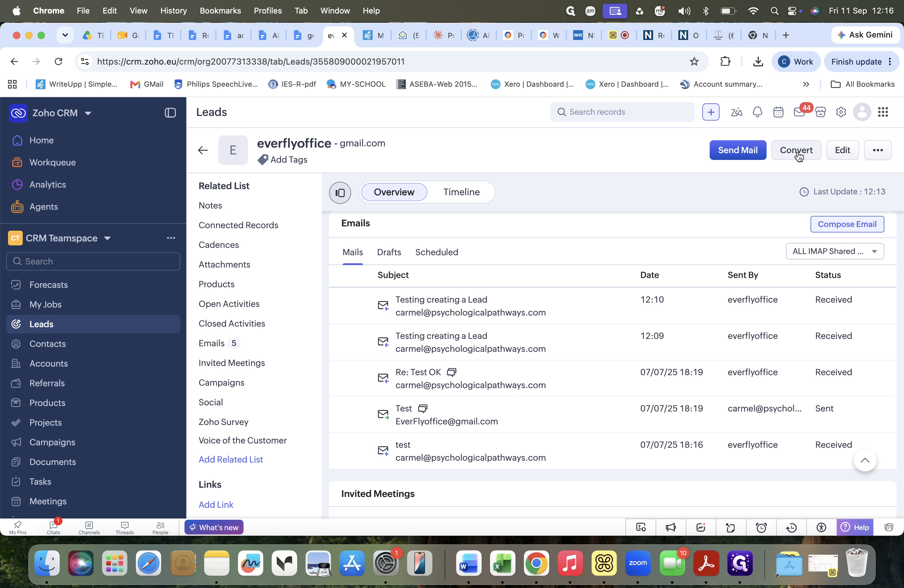This screenshot has width=904, height=588.
Task: Open the create new record plus icon
Action: point(711,112)
